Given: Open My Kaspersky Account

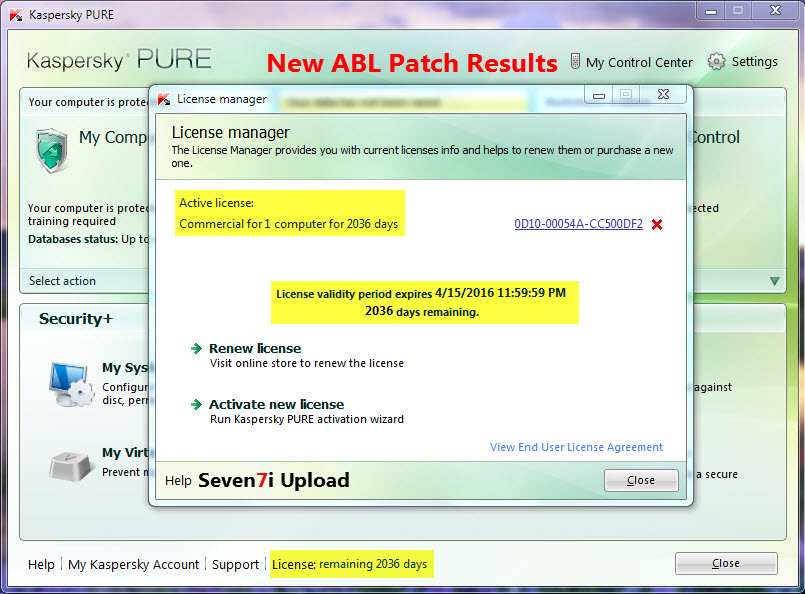Looking at the screenshot, I should tap(133, 564).
